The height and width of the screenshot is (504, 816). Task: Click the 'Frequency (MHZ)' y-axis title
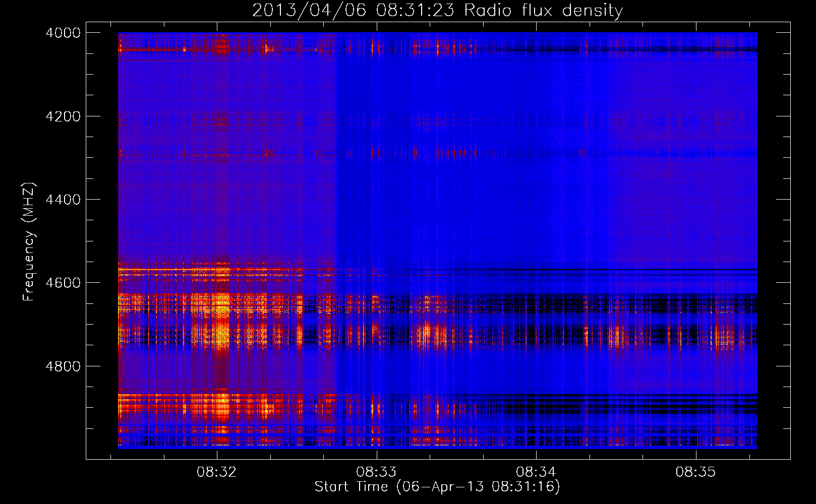click(x=29, y=242)
